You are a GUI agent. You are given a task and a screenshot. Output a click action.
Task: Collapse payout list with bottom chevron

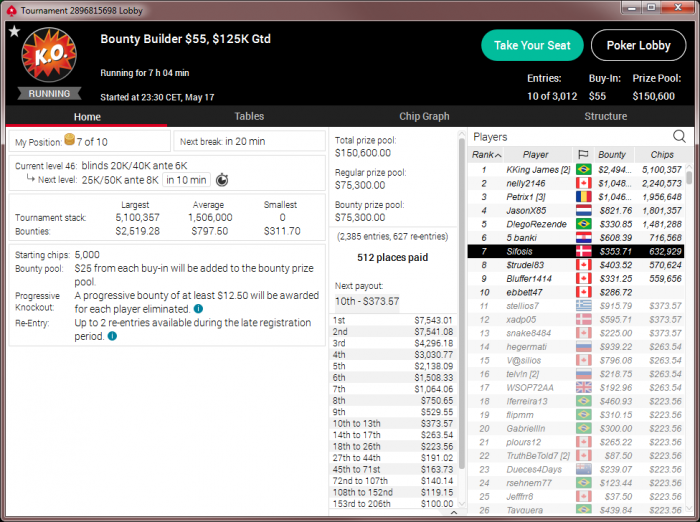point(454,513)
